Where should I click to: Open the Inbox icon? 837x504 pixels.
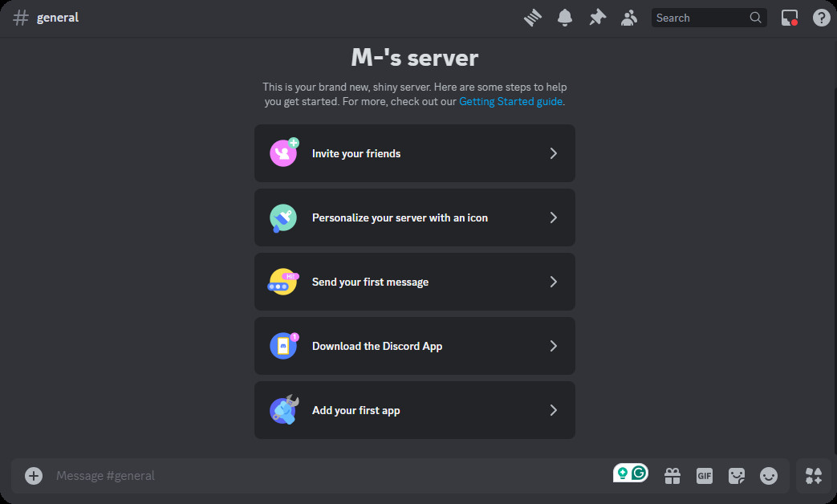pos(790,18)
